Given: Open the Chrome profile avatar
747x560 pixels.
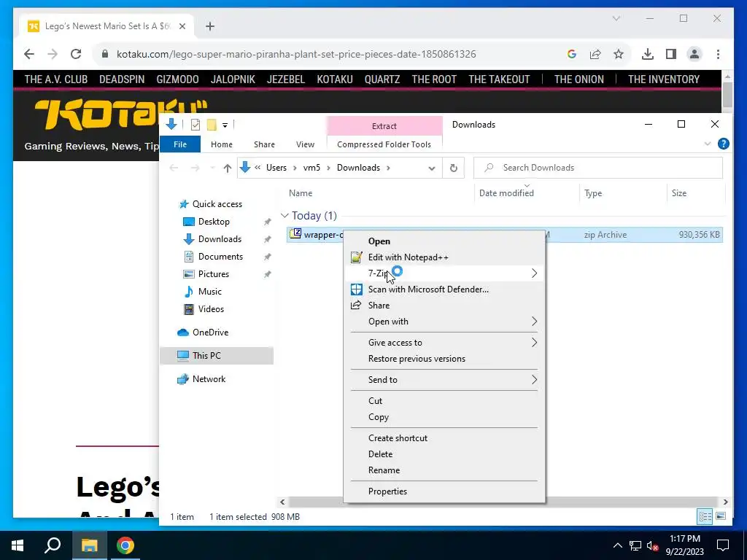Looking at the screenshot, I should point(694,54).
